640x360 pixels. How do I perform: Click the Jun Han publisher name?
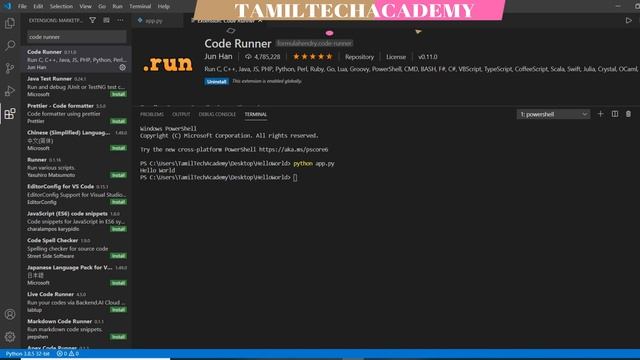pos(218,57)
